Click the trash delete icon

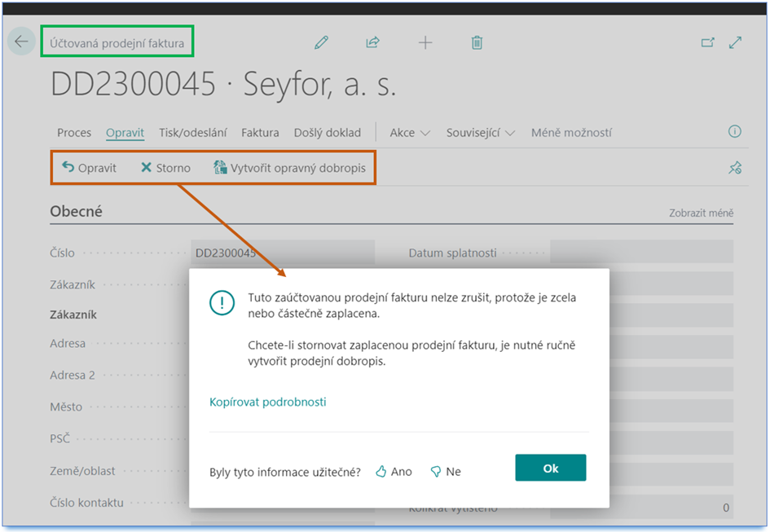477,42
